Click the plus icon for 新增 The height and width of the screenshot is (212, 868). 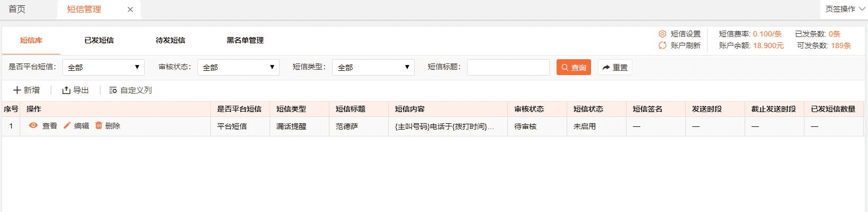(17, 90)
